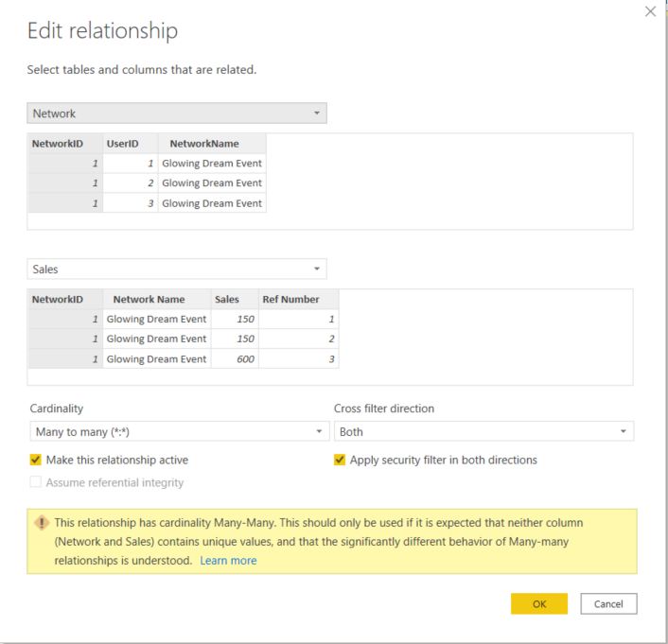Image resolution: width=668 pixels, height=644 pixels.
Task: Click the Assume referential integrity checkbox
Action: tap(35, 482)
